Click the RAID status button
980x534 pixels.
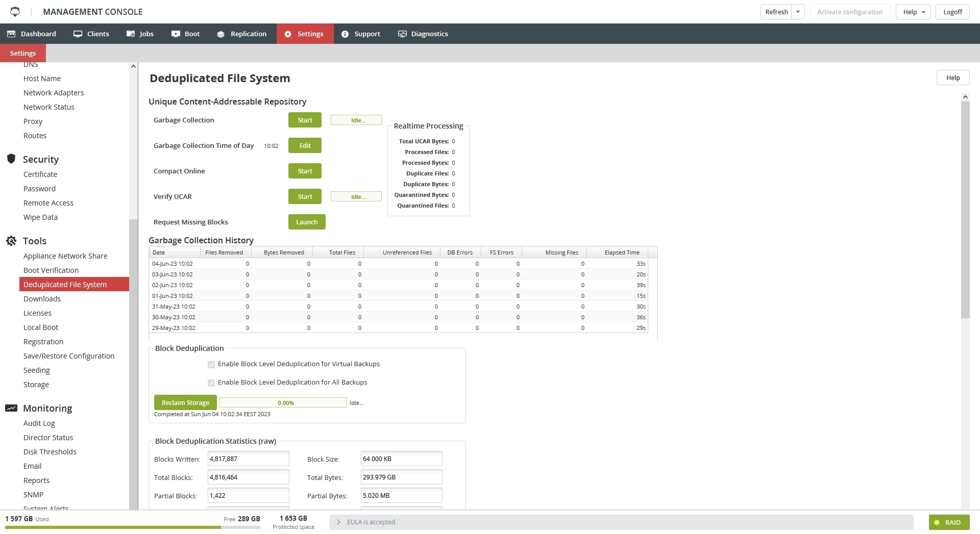coord(949,522)
